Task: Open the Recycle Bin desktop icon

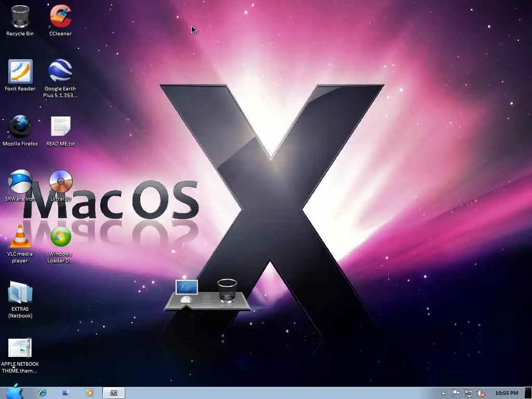Action: coord(20,20)
